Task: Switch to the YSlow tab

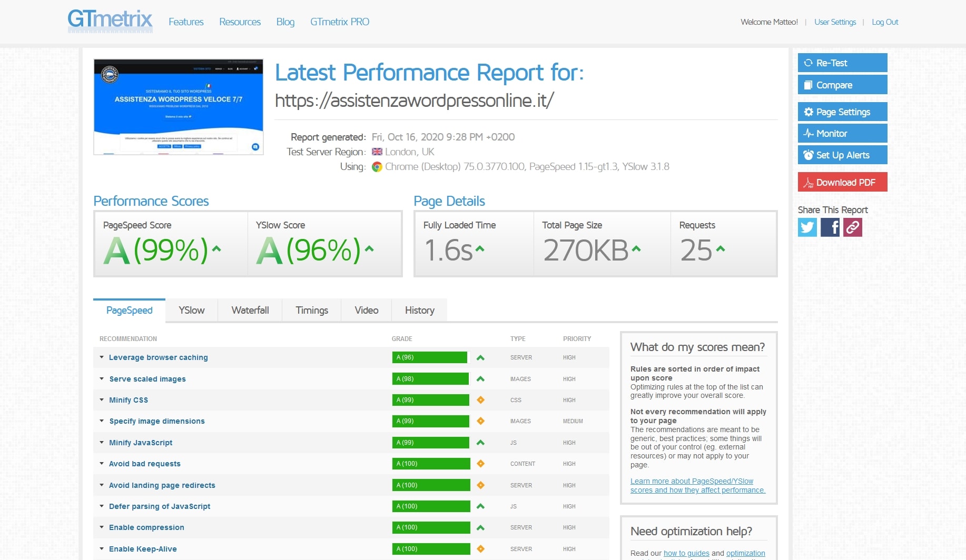Action: pyautogui.click(x=191, y=311)
